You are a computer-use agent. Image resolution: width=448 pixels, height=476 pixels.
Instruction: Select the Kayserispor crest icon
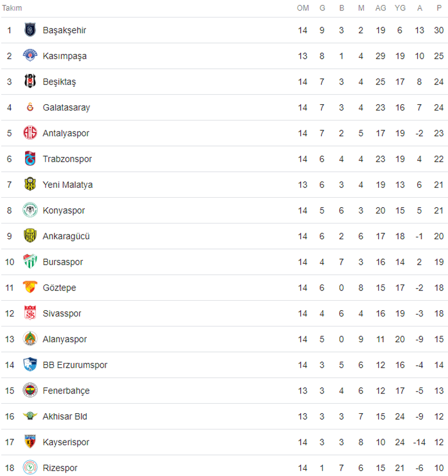(x=29, y=442)
